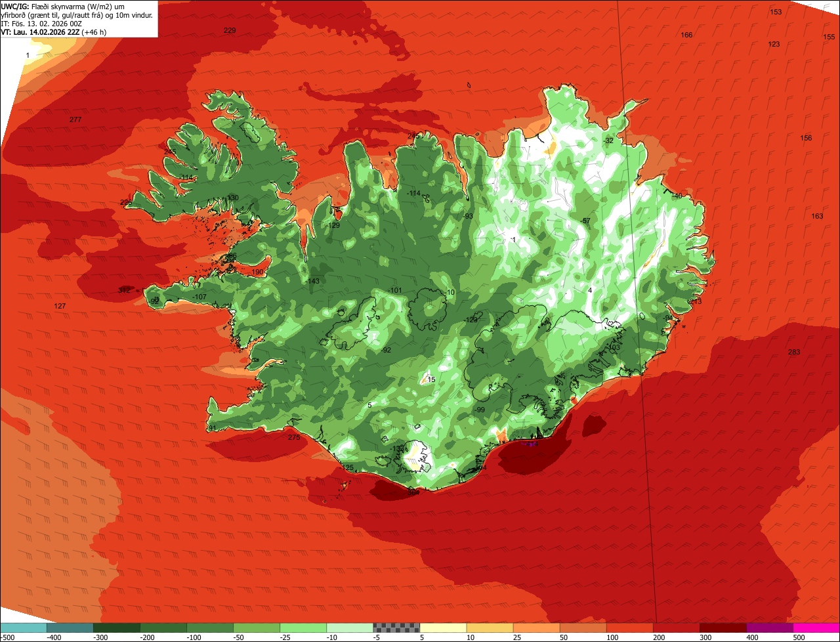Click the legend label -500
Screen dimensions: 840x642
click(7, 637)
